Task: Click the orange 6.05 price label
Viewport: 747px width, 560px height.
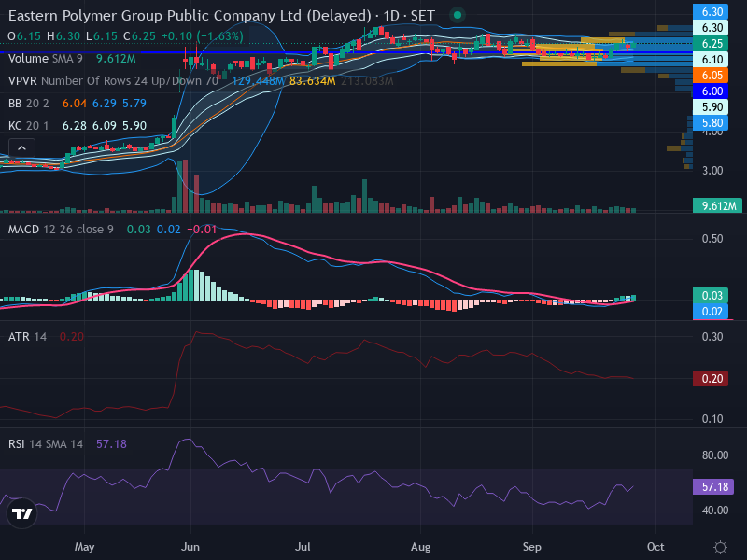Action: pyautogui.click(x=712, y=76)
